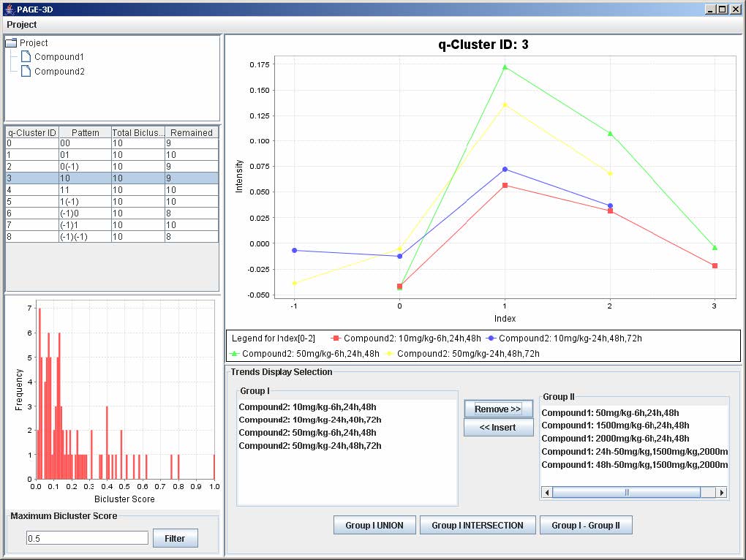
Task: Click the Java application icon in title bar
Action: point(8,9)
